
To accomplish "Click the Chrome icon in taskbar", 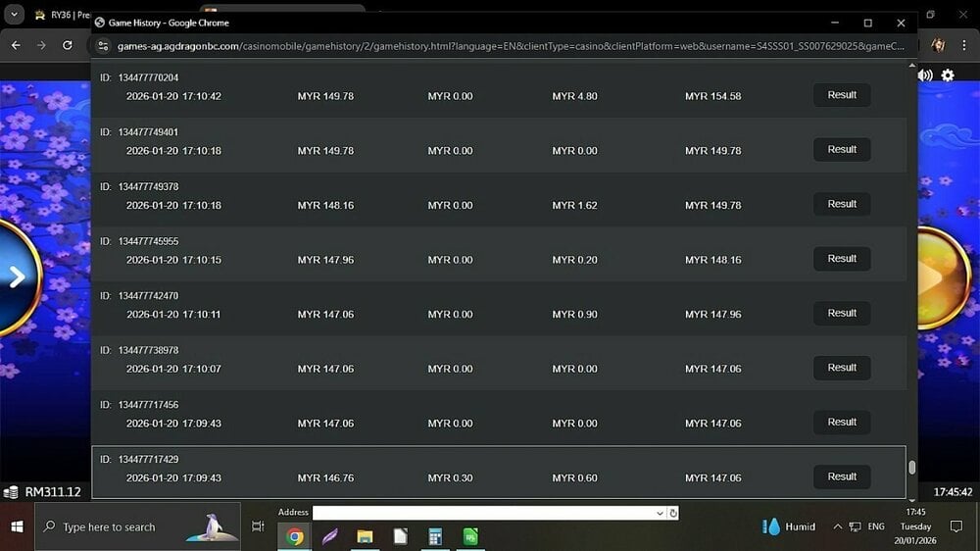I will (x=294, y=536).
